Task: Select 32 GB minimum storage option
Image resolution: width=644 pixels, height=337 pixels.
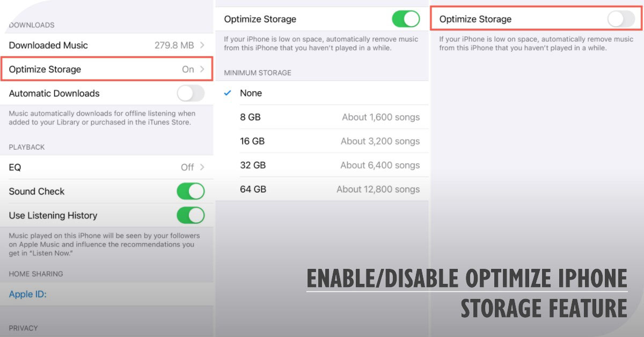Action: tap(253, 165)
